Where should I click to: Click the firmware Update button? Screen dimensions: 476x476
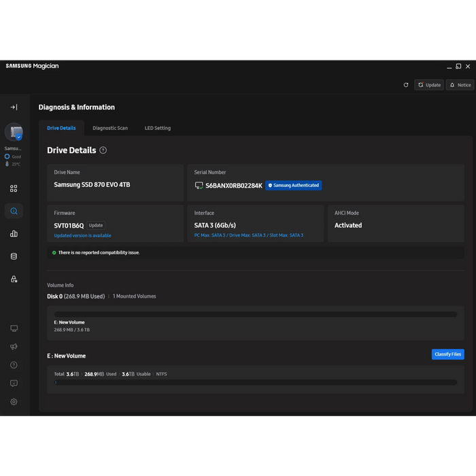(x=96, y=225)
